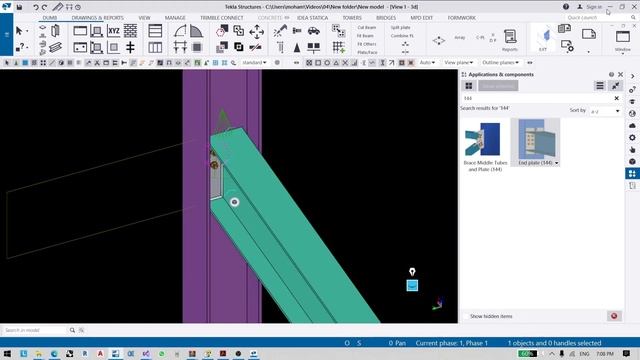Expand End plate (144) dropdown arrow
The width and height of the screenshot is (640, 360).
(x=556, y=163)
